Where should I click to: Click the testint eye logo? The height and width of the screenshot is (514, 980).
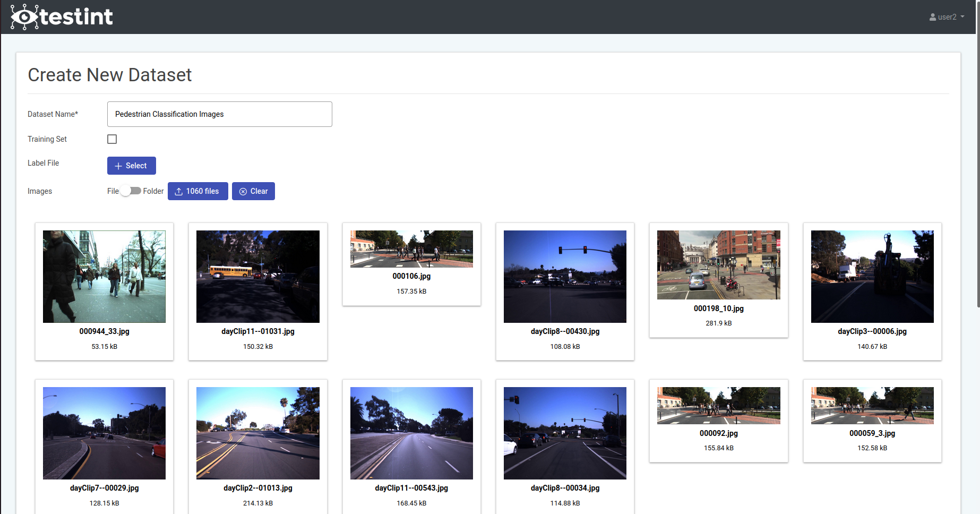(24, 17)
